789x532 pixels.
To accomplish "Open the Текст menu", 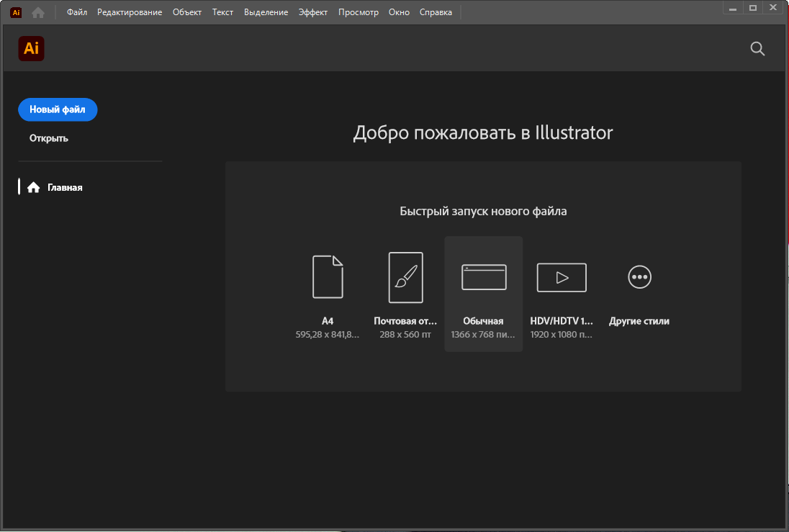I will pos(222,12).
